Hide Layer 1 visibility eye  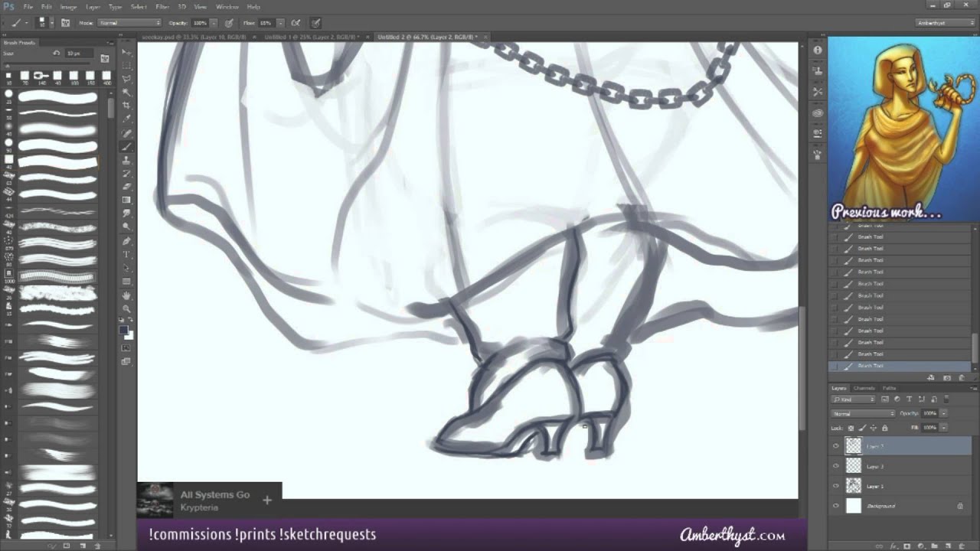[x=835, y=486]
